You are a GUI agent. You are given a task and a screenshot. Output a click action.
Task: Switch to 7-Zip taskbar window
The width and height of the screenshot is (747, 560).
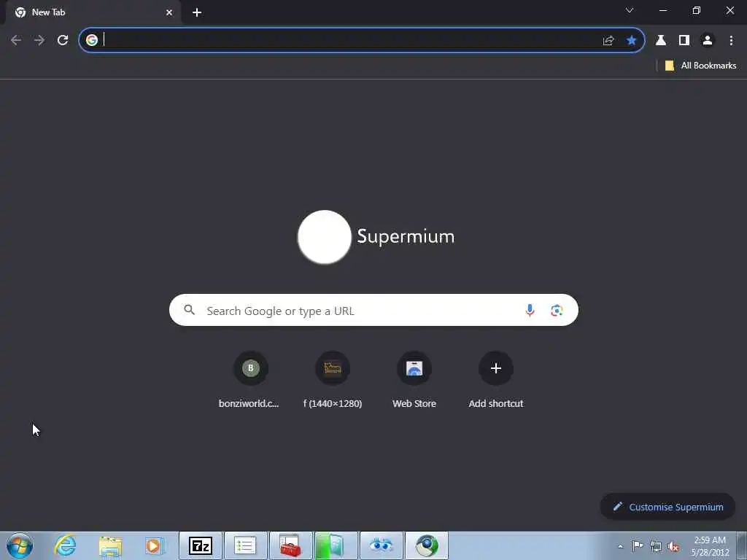pyautogui.click(x=201, y=545)
